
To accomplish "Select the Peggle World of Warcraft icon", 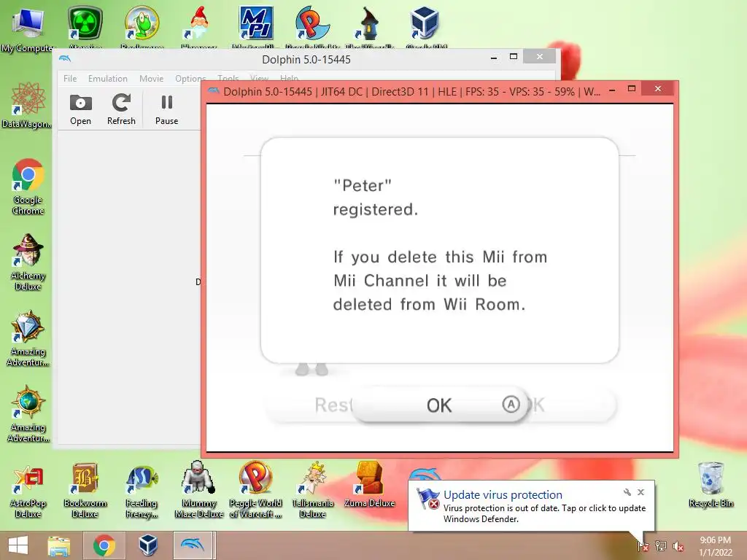I will point(255,491).
